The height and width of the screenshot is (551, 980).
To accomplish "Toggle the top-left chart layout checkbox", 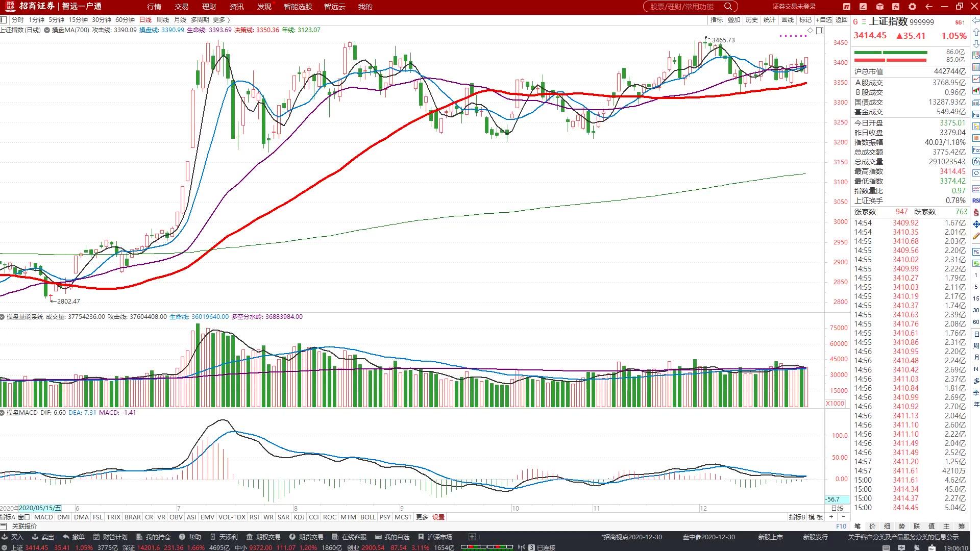I will [x=4, y=20].
